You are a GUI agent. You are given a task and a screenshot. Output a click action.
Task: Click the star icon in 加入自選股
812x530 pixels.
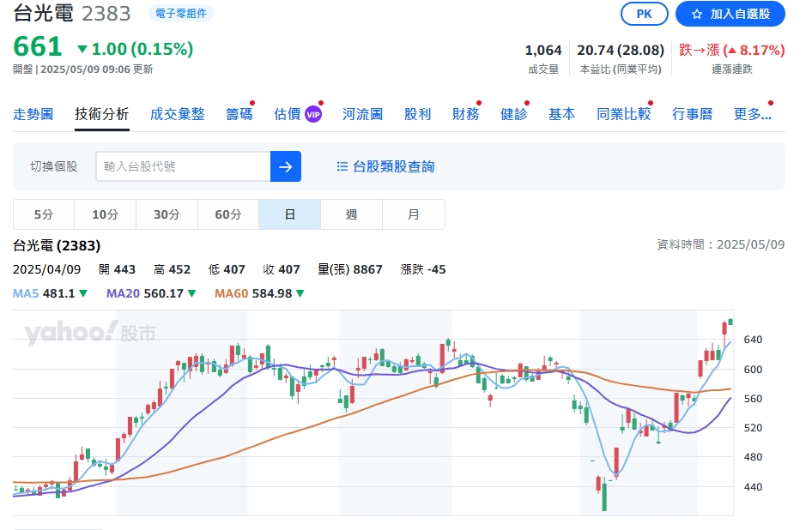click(x=696, y=14)
